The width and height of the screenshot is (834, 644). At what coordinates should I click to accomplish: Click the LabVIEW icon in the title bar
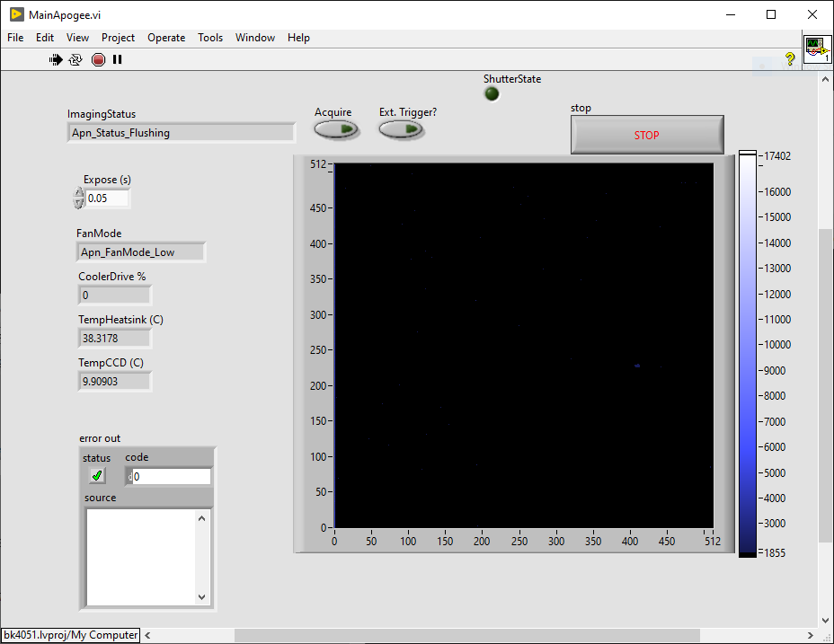16,14
